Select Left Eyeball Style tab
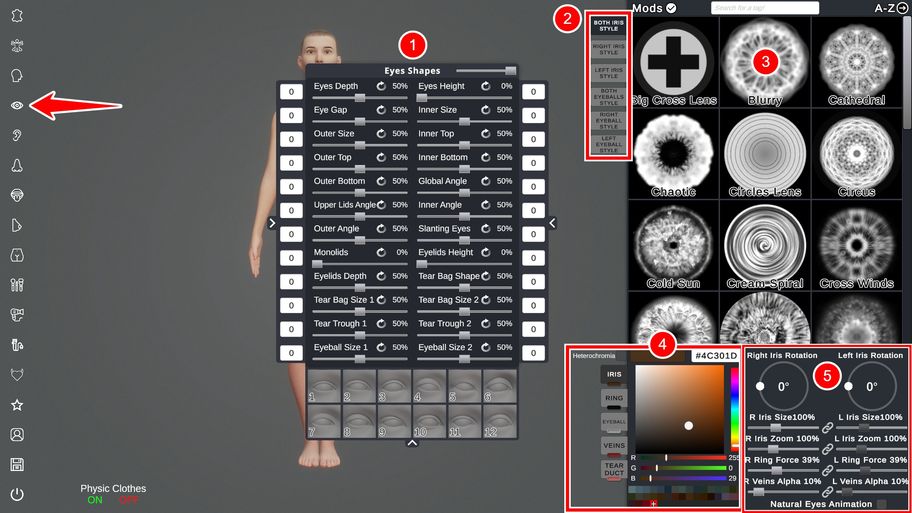Screen dimensions: 912x513 (x=608, y=145)
